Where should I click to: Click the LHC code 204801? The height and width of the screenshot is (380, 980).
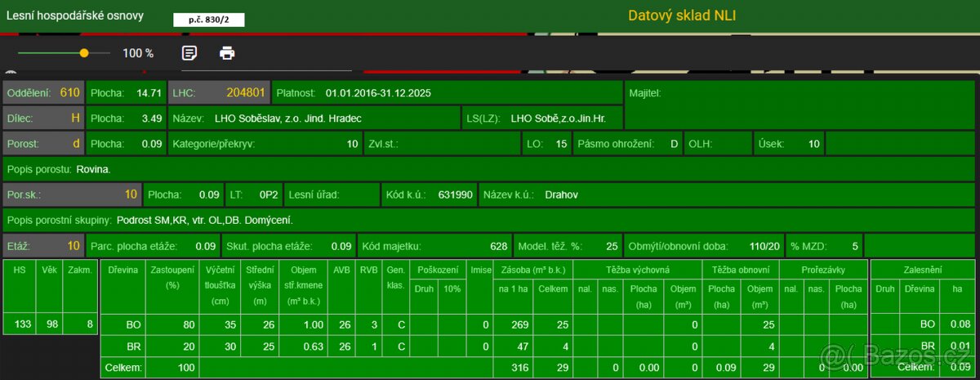tap(246, 92)
